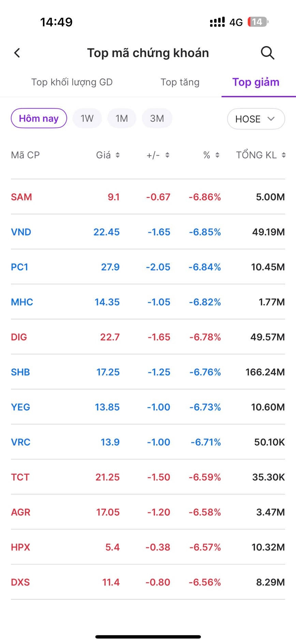
Task: Sort by % column arrows
Action: pos(217,155)
